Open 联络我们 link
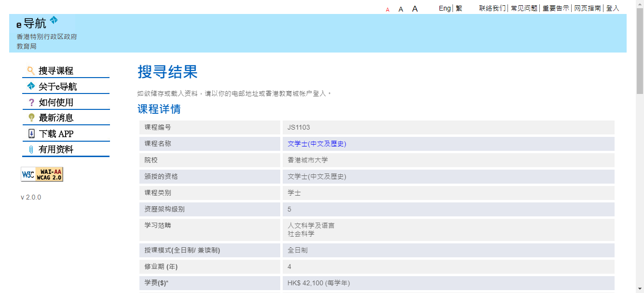The width and height of the screenshot is (644, 293). [x=493, y=8]
